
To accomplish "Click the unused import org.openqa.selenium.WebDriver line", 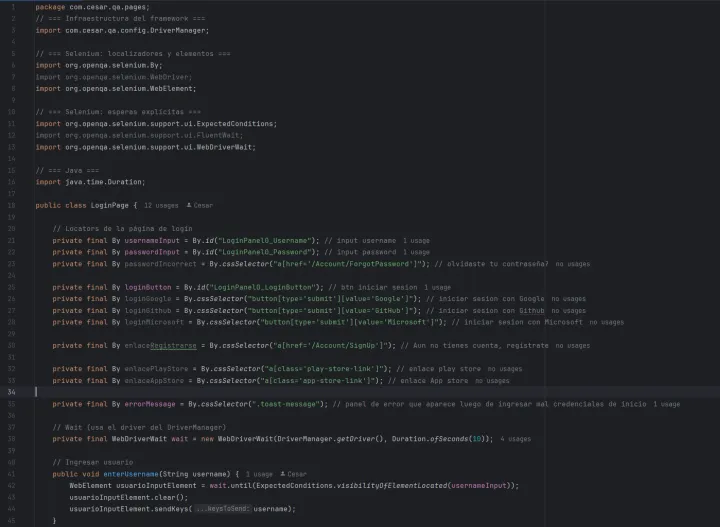I will pyautogui.click(x=114, y=77).
